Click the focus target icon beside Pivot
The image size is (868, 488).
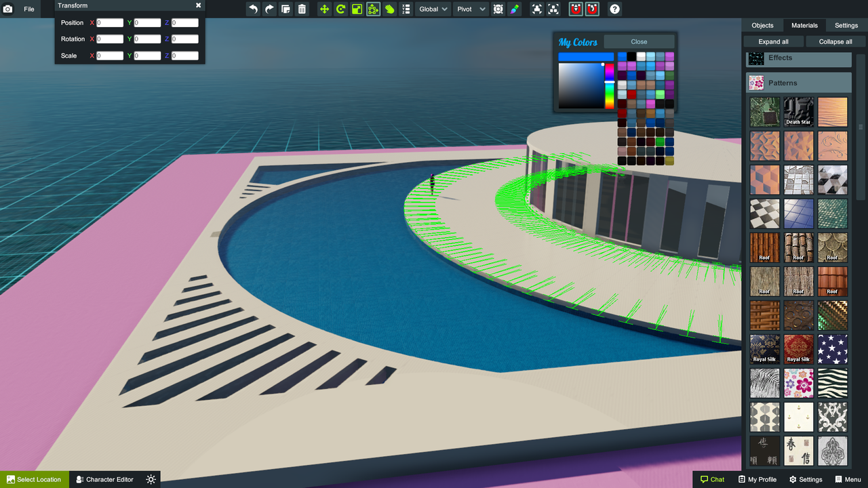click(498, 9)
